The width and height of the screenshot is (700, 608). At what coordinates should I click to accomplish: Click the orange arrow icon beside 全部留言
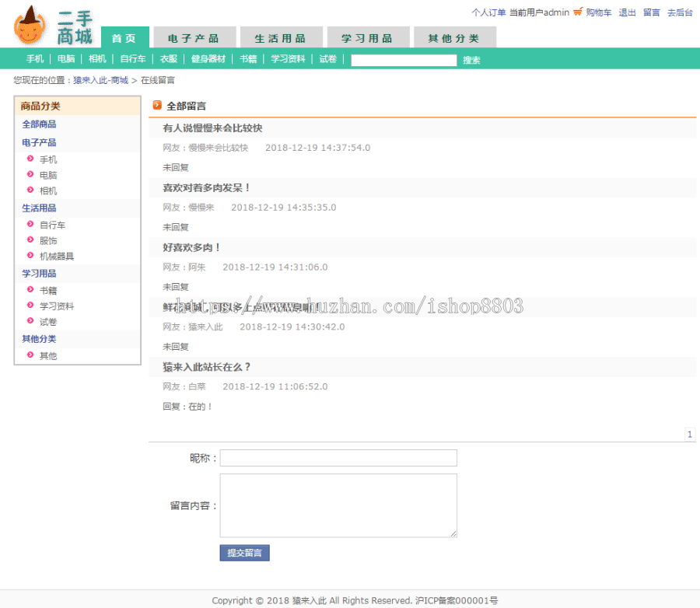click(x=157, y=105)
